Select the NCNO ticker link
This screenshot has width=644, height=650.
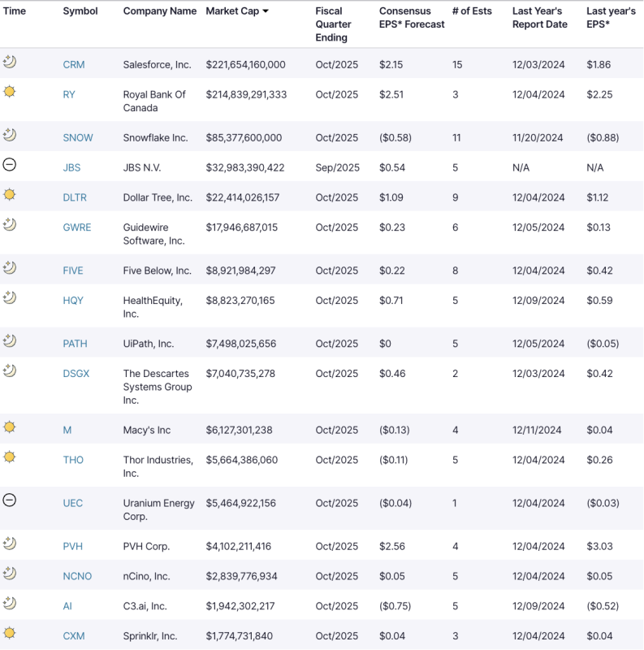(77, 576)
